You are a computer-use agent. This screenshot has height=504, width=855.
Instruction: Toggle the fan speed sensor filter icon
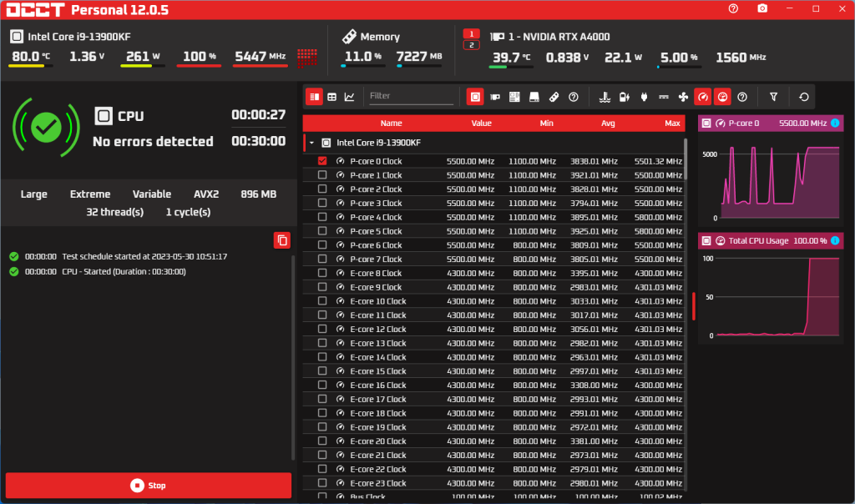pos(683,97)
